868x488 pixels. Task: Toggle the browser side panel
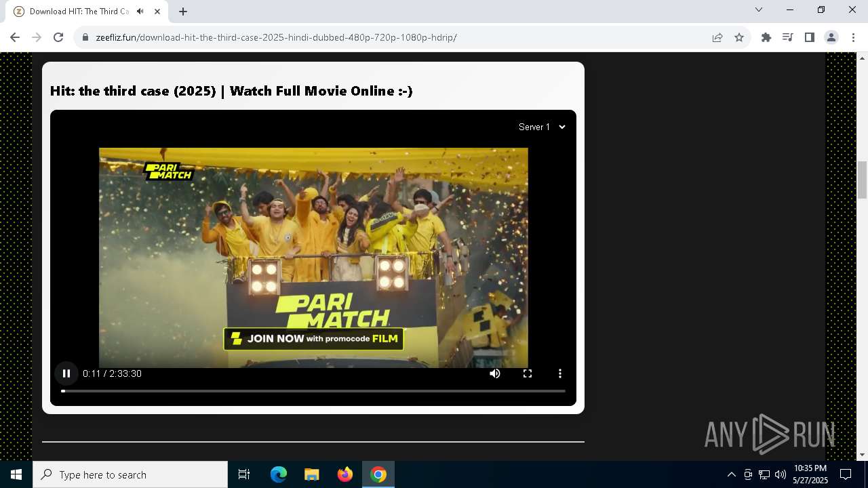[810, 37]
